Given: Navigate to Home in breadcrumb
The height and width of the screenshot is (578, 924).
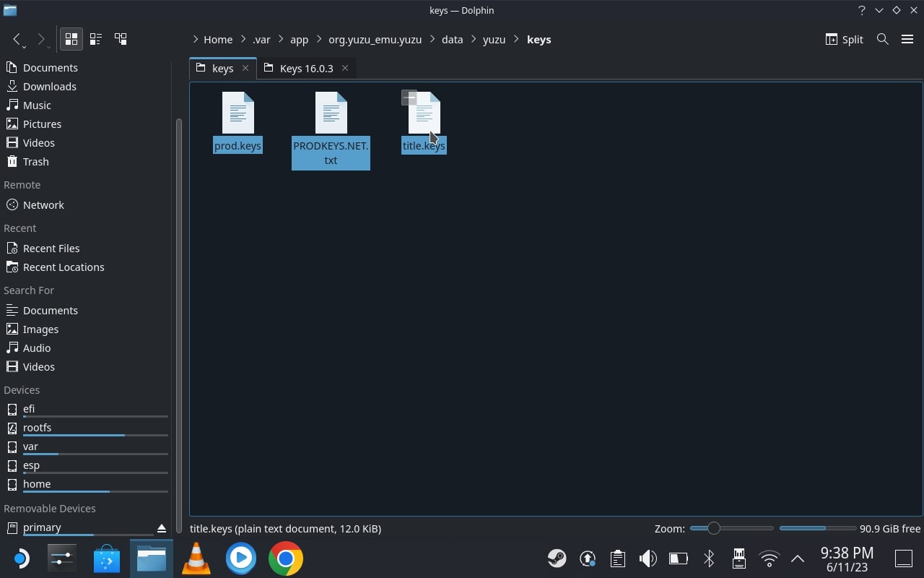Looking at the screenshot, I should (217, 39).
